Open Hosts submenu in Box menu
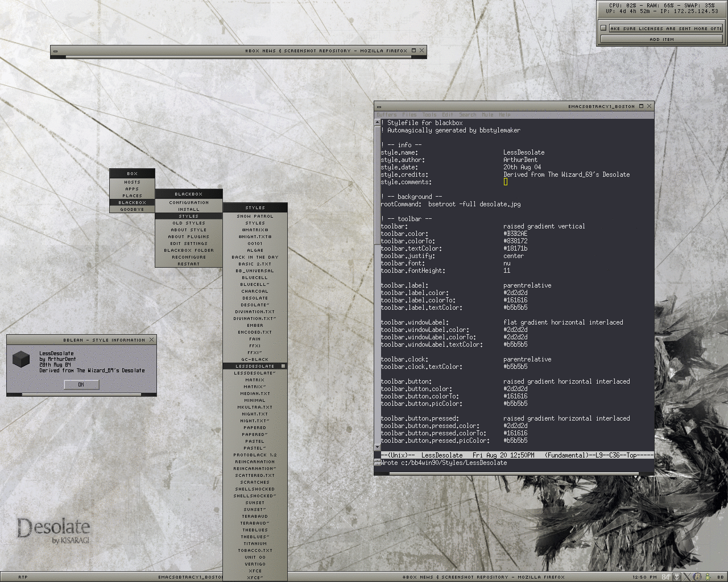 [132, 182]
